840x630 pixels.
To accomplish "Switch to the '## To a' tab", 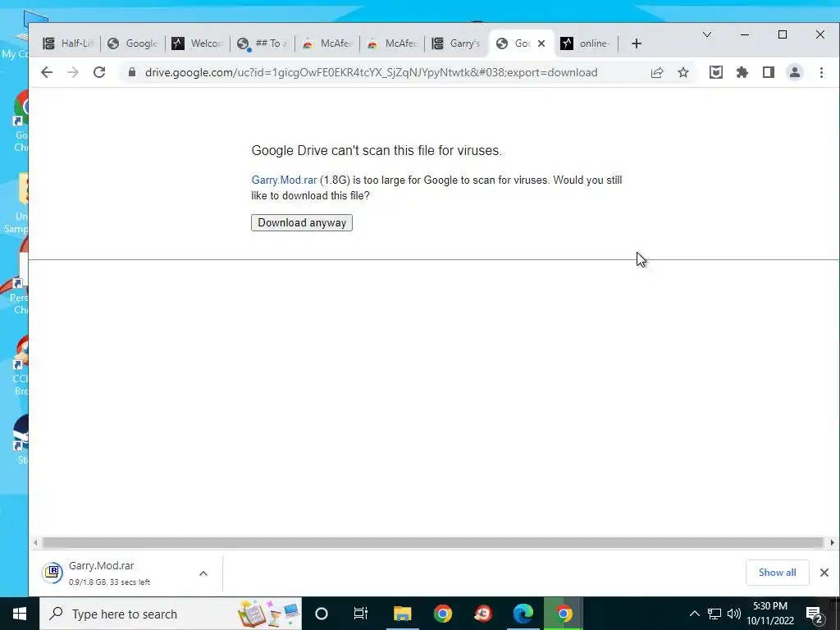I will [x=262, y=43].
